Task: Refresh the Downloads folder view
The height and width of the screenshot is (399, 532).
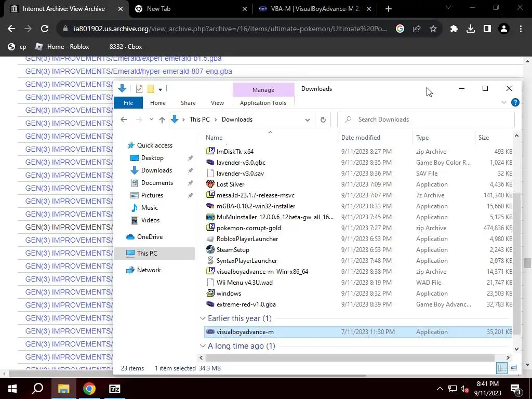Action: point(323,119)
